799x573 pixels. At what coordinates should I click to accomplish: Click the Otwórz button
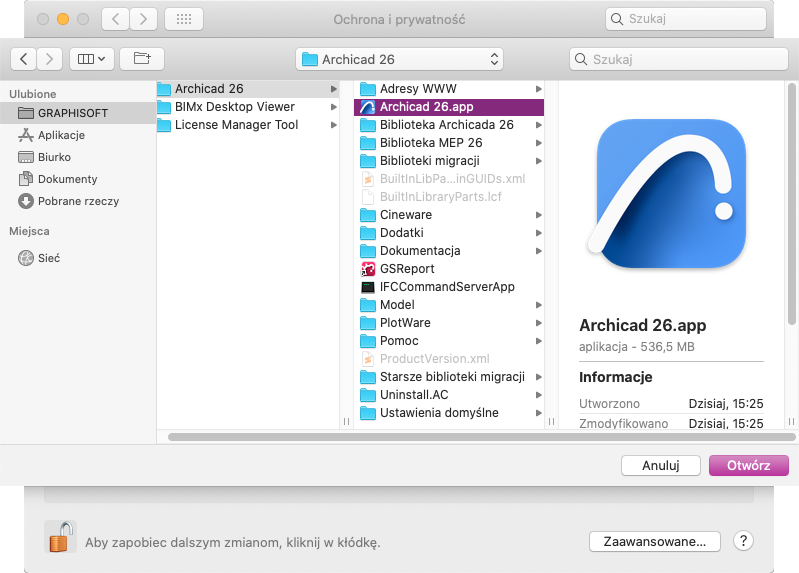point(749,465)
